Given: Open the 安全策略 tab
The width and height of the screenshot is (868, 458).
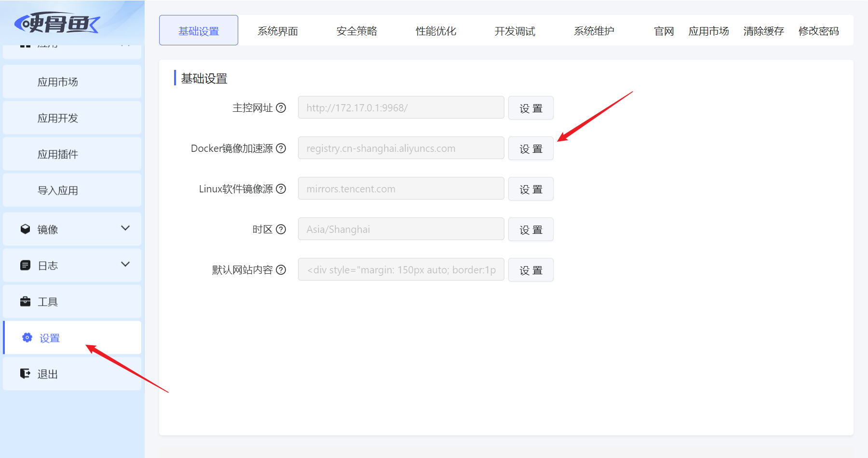Looking at the screenshot, I should 357,31.
